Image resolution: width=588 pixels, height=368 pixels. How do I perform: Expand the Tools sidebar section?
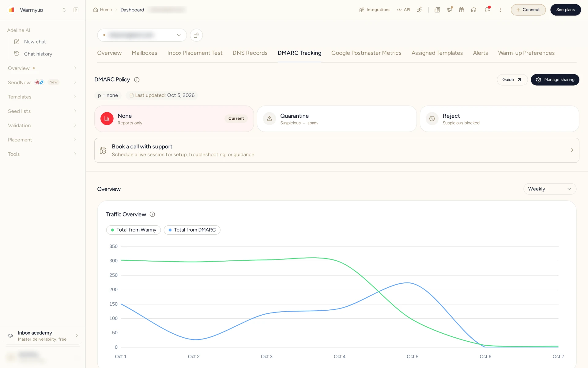[42, 154]
